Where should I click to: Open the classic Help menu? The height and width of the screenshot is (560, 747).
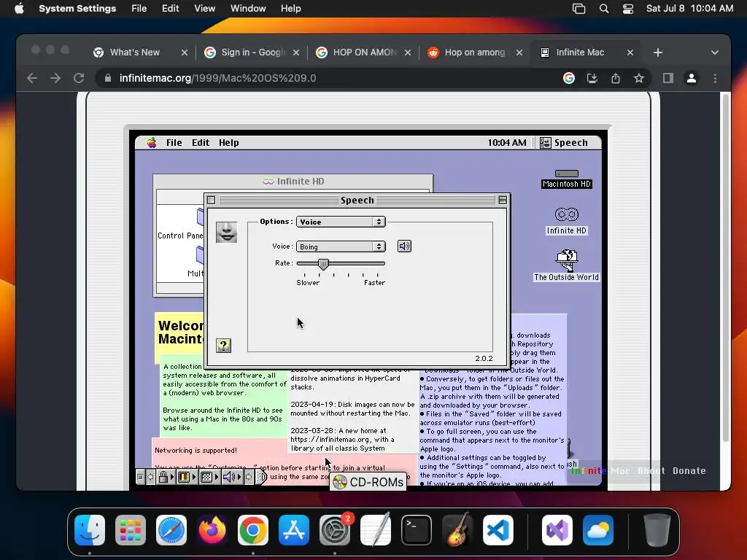228,143
